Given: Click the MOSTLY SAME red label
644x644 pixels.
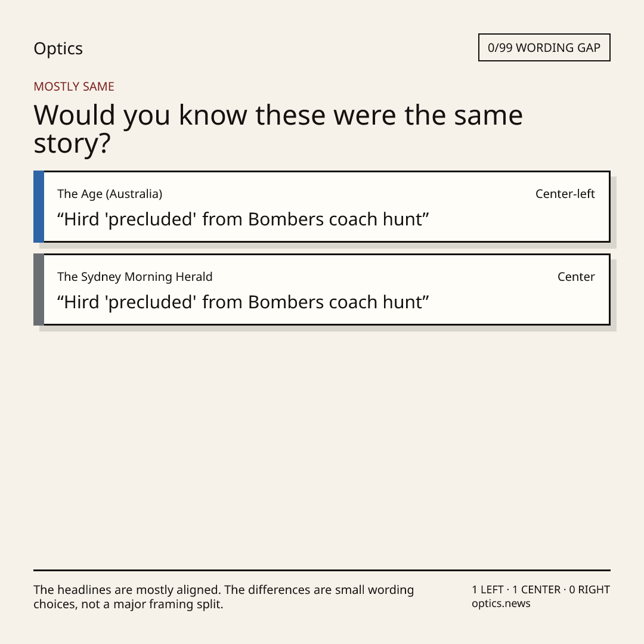Looking at the screenshot, I should [74, 86].
